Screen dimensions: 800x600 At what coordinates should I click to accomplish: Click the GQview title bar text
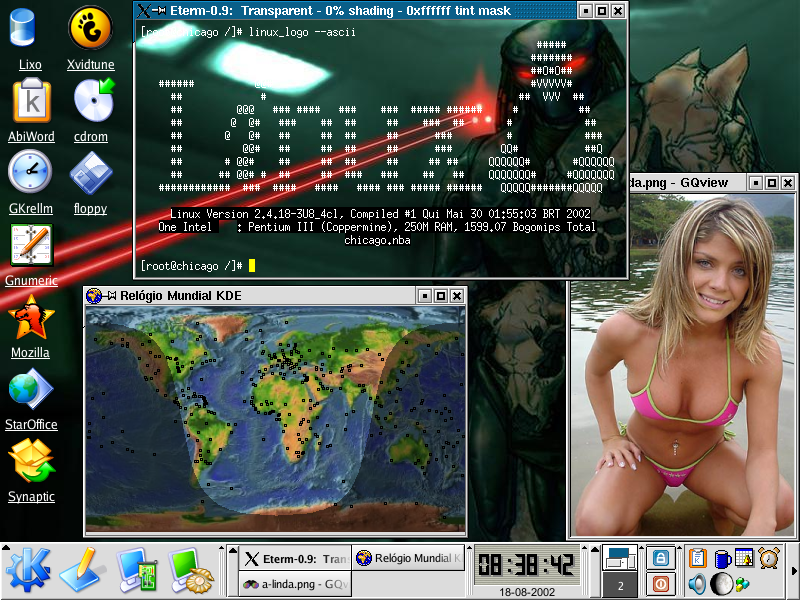[679, 183]
